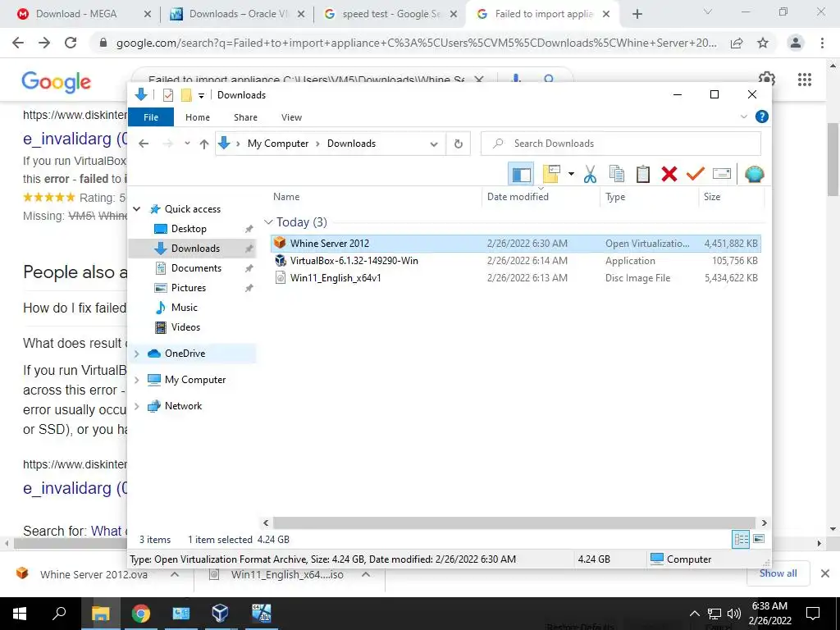Select the Whine Server 2012 file
Screen dimensions: 840x630
(x=515, y=243)
